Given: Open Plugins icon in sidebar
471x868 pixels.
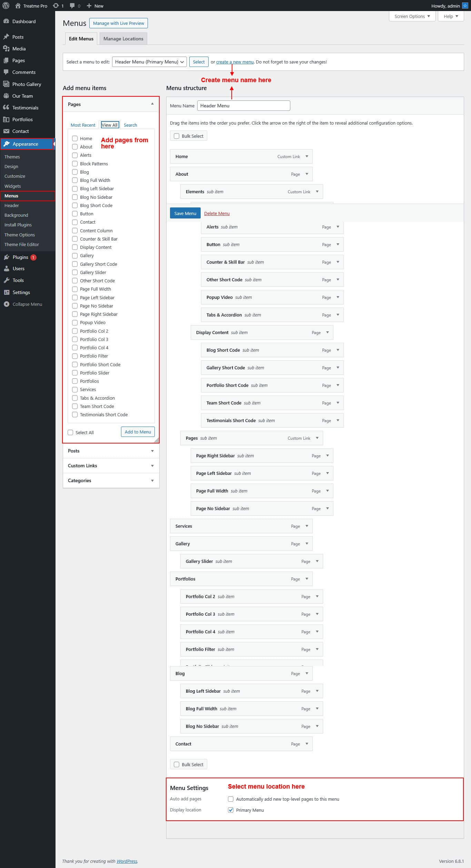Looking at the screenshot, I should pyautogui.click(x=6, y=257).
